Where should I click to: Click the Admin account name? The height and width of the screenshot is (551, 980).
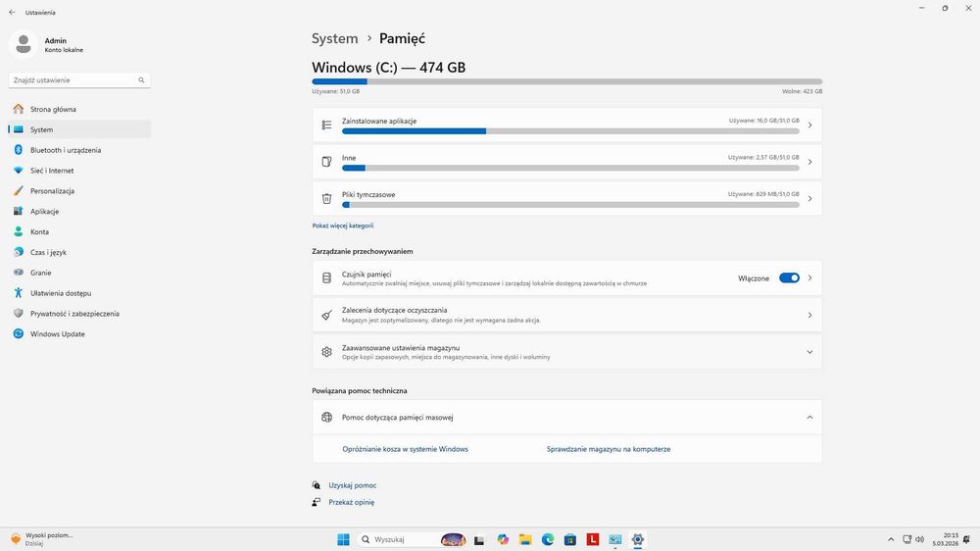pyautogui.click(x=56, y=40)
